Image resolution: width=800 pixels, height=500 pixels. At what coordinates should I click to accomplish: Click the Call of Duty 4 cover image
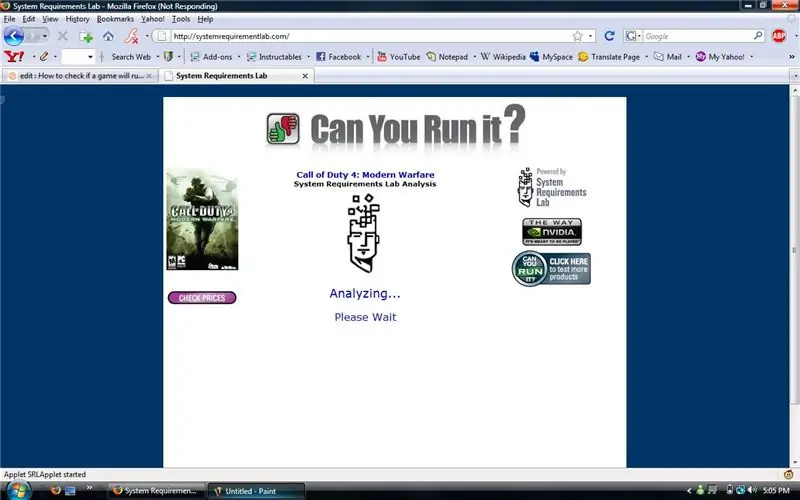[x=202, y=219]
